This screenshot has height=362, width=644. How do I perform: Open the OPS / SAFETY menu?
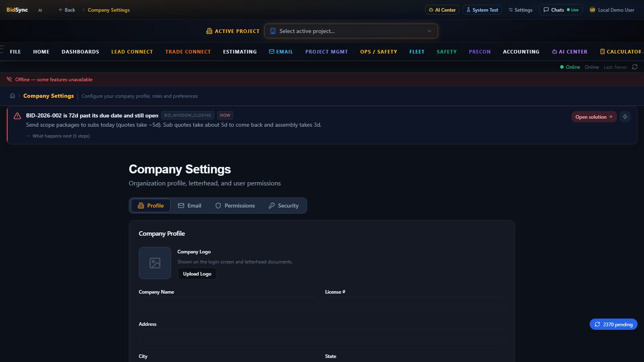(x=379, y=51)
